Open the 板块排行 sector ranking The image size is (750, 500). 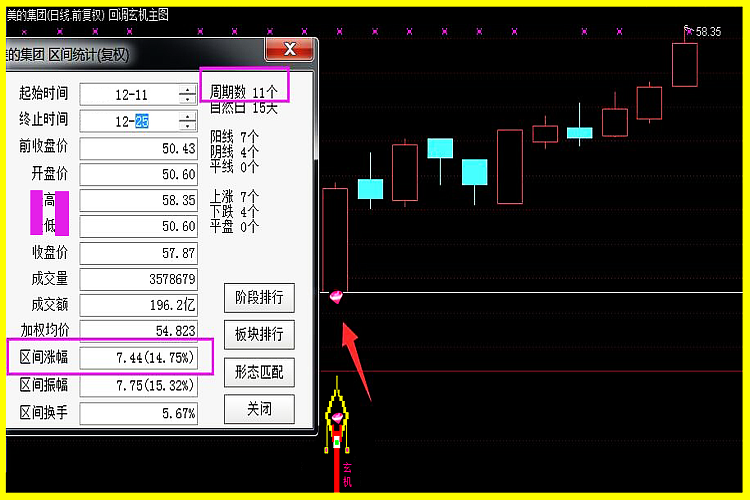pyautogui.click(x=258, y=334)
